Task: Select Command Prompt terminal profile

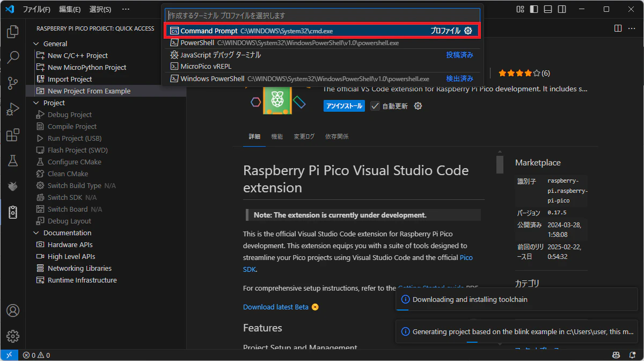Action: coord(323,31)
